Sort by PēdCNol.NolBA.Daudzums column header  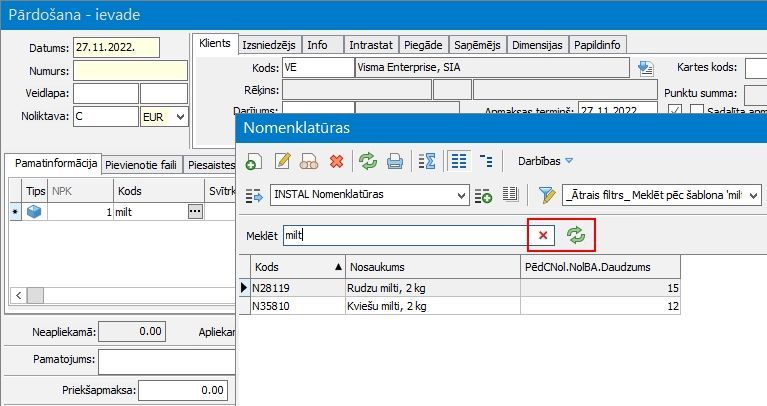coord(601,267)
